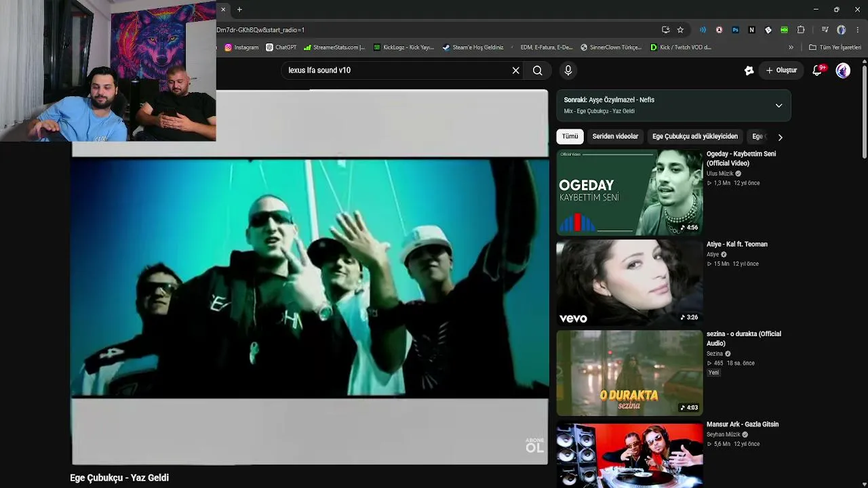Select the Seriden videolar chip

(615, 136)
